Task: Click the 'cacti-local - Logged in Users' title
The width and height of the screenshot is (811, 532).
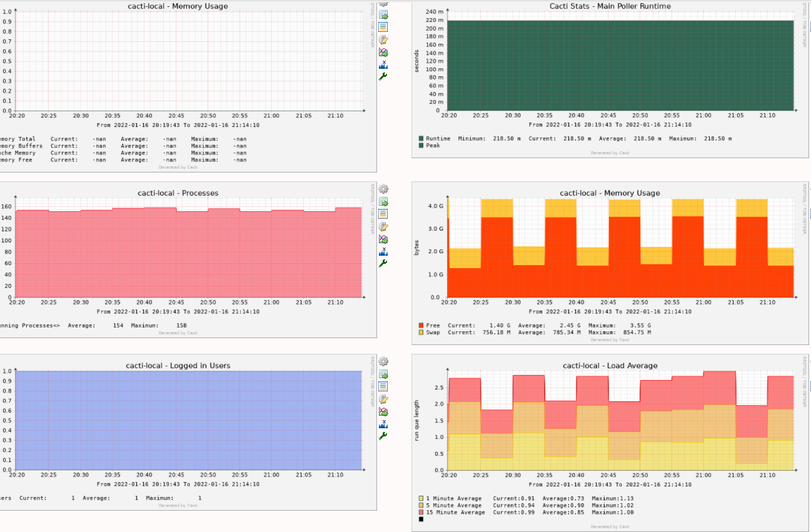Action: (x=178, y=366)
